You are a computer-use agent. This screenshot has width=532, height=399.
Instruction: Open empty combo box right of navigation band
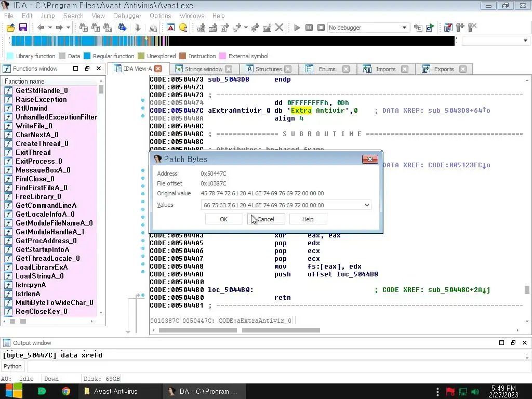click(x=496, y=41)
